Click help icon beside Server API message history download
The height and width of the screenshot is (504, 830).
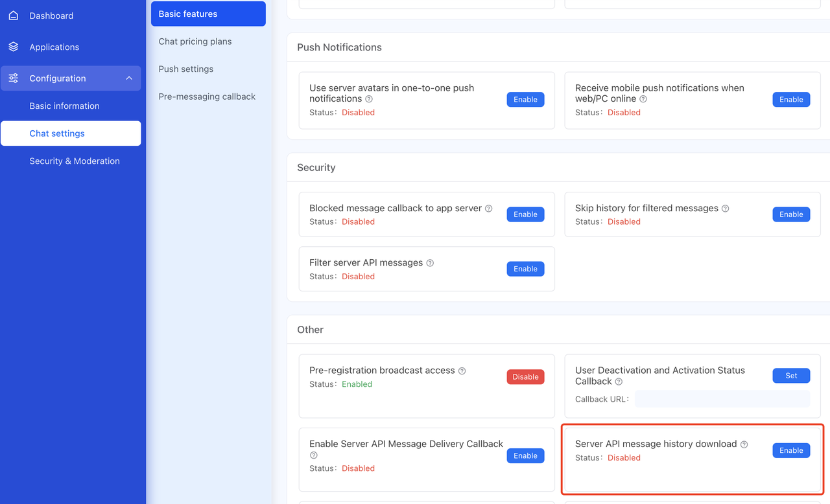point(744,444)
